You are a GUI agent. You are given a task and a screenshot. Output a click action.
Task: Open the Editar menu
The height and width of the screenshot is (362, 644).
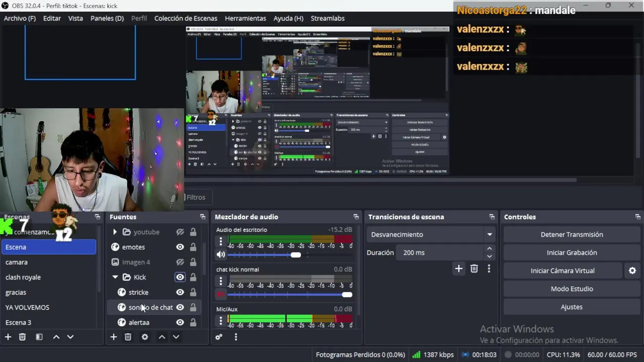52,18
